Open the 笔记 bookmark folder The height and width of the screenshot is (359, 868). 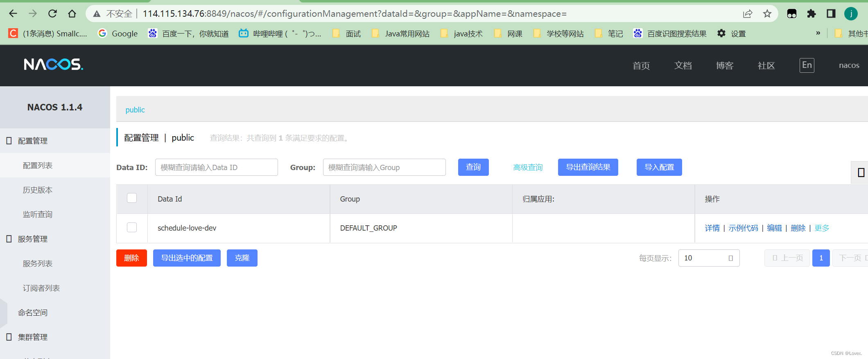[609, 34]
